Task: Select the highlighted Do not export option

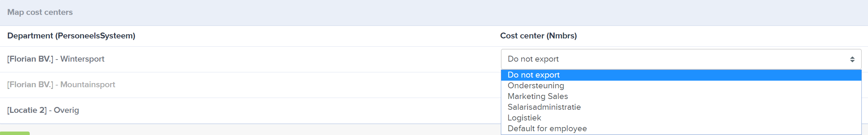Action: 681,75
